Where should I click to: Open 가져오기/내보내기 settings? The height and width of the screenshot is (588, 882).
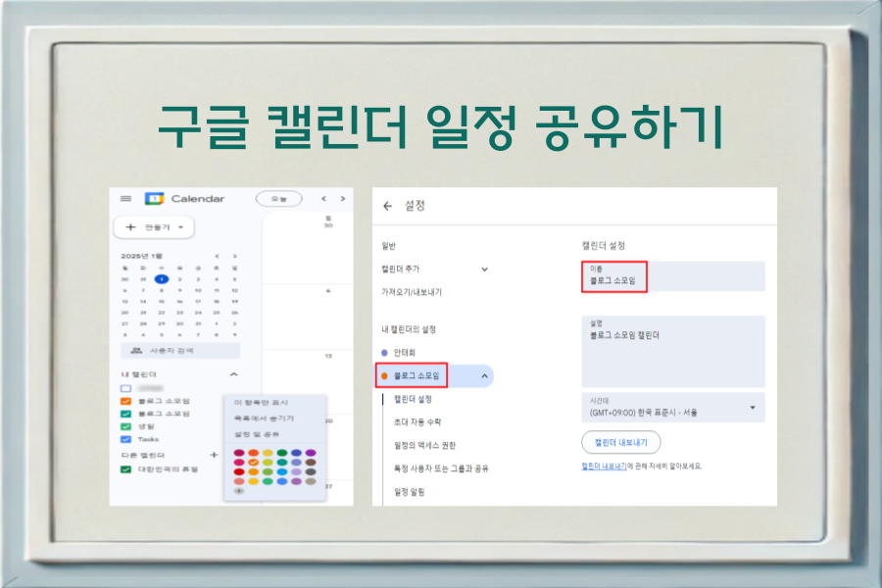(412, 292)
